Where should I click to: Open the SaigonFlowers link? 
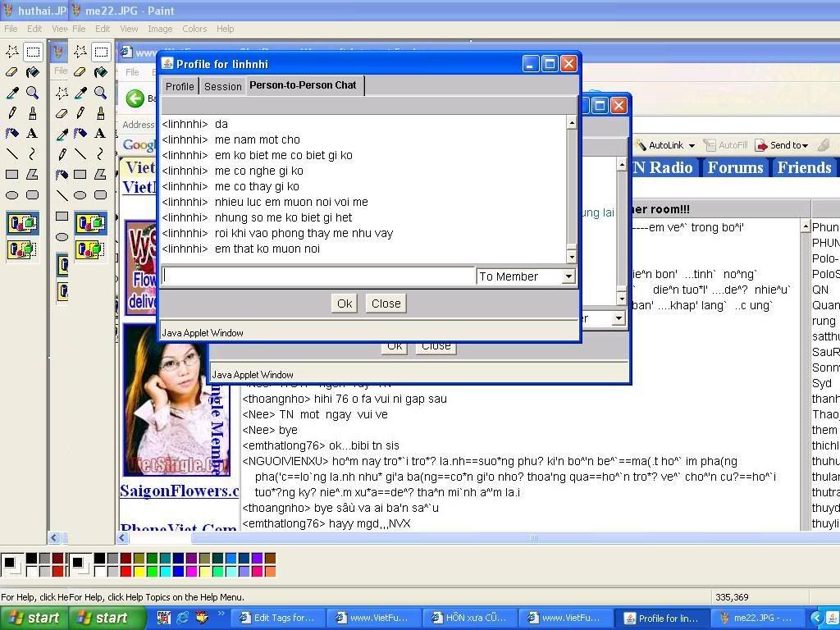tap(180, 491)
